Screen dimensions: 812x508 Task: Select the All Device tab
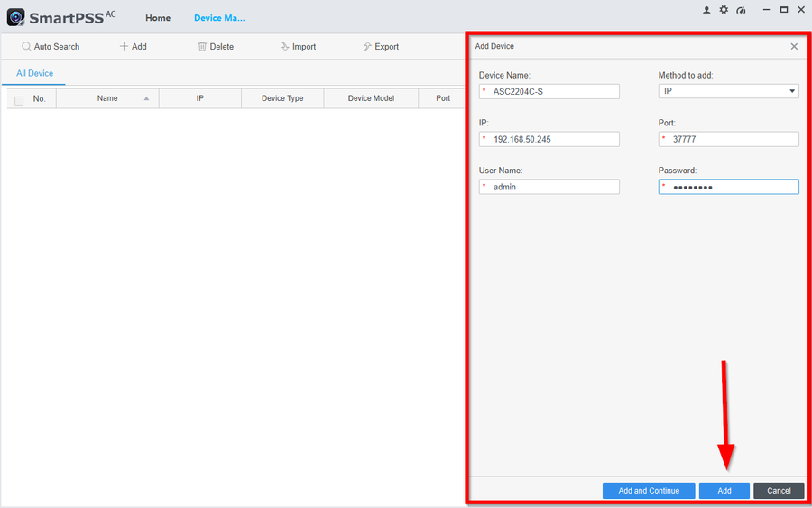click(x=34, y=74)
